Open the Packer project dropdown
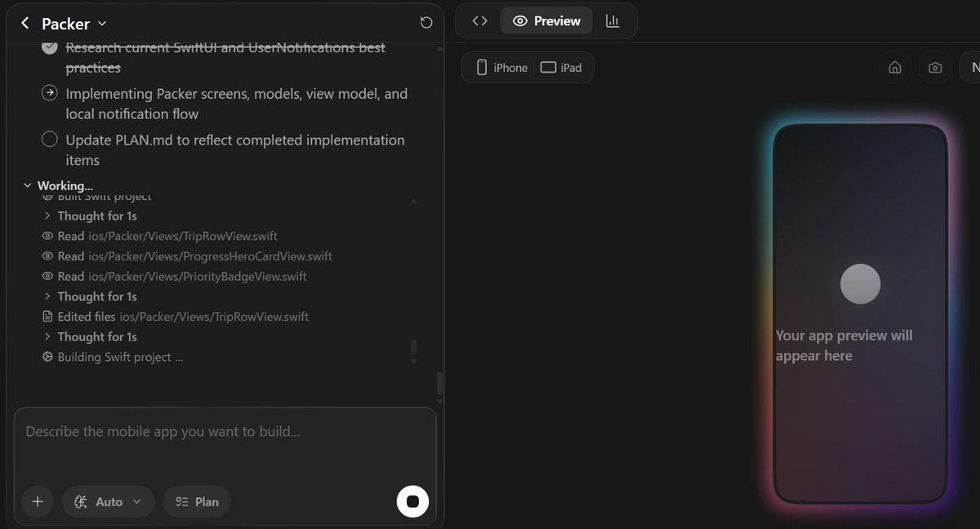This screenshot has width=980, height=529. pos(75,24)
